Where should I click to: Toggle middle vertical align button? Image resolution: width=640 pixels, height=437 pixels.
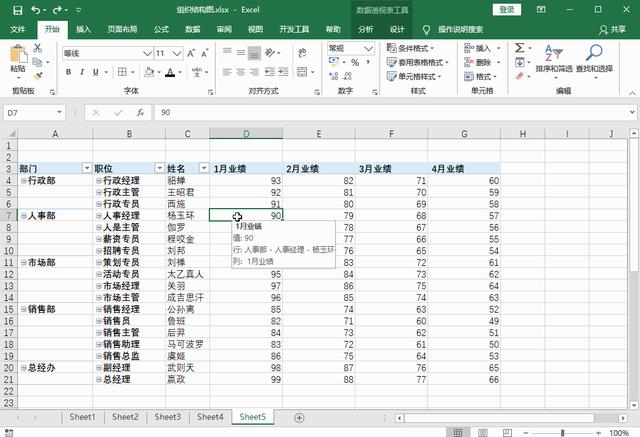coord(241,53)
